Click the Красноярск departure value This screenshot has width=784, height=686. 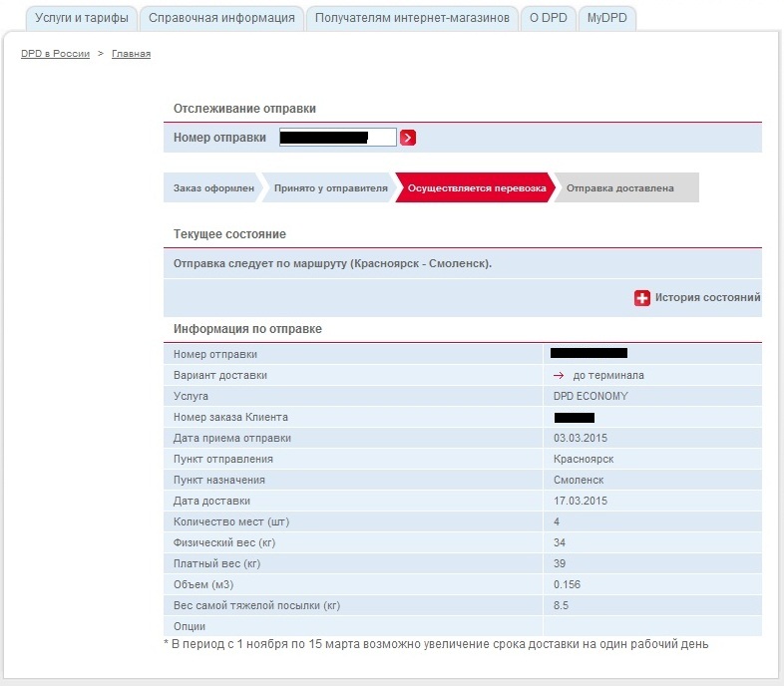click(x=584, y=459)
